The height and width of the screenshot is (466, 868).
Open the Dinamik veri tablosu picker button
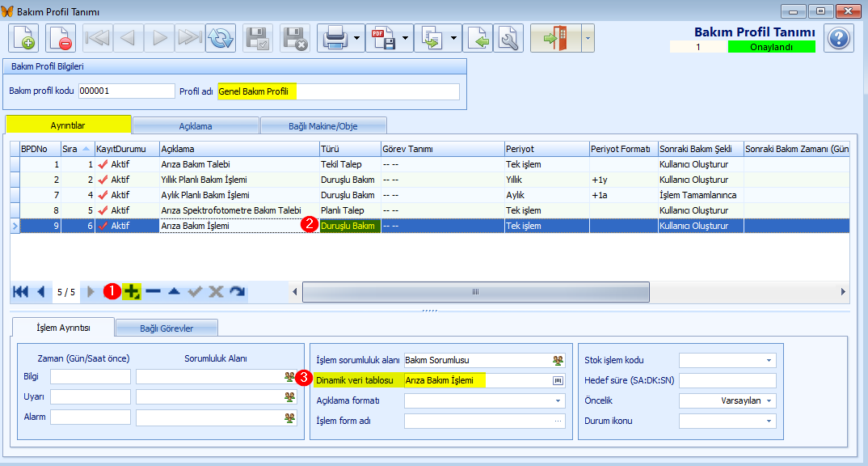tap(558, 381)
